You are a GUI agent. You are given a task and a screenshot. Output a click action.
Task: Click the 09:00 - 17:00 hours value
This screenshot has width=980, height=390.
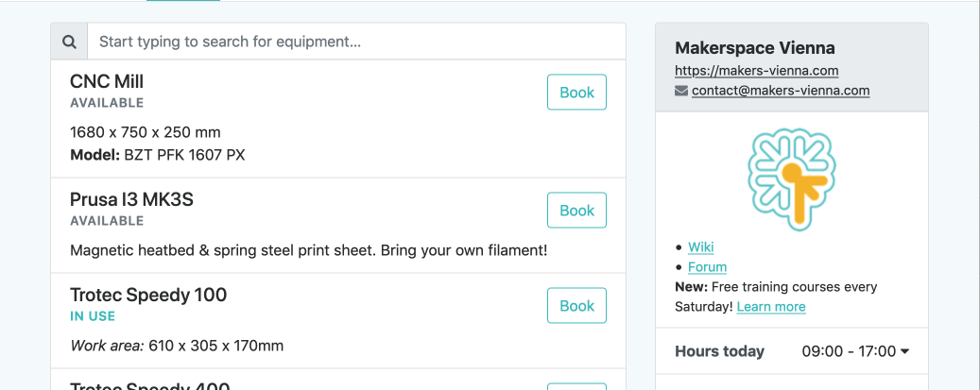[849, 351]
